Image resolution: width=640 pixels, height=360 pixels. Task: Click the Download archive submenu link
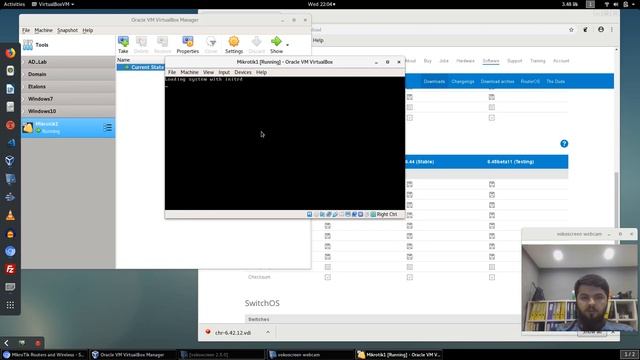497,82
